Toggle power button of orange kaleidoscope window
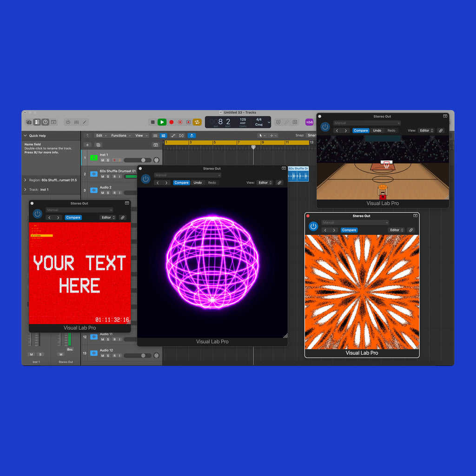Image resolution: width=476 pixels, height=476 pixels. pyautogui.click(x=313, y=226)
